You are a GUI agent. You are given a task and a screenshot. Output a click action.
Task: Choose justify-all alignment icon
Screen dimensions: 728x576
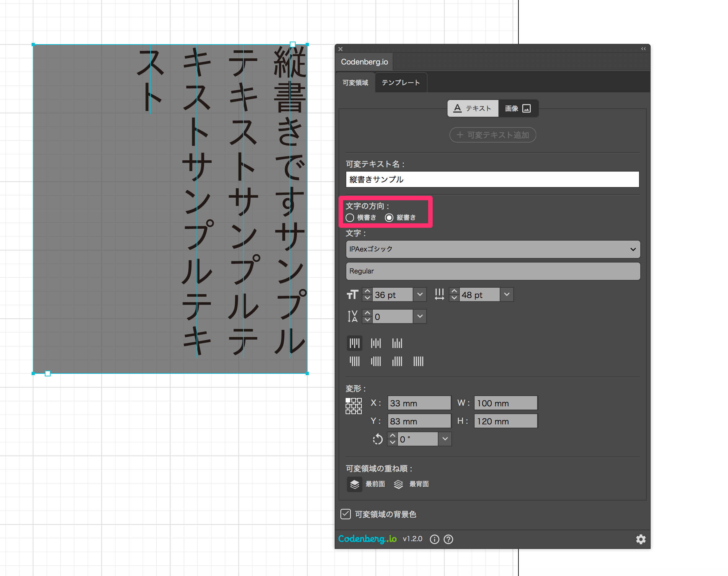coord(418,362)
